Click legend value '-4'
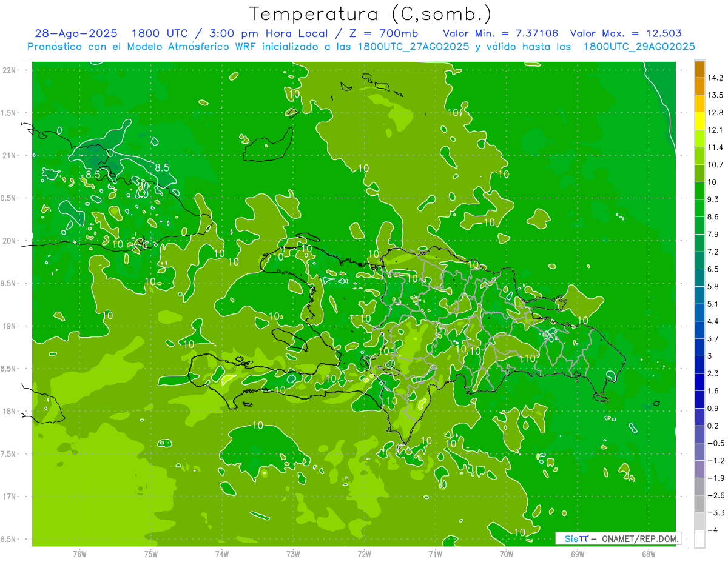This screenshot has height=562, width=728. (x=712, y=529)
